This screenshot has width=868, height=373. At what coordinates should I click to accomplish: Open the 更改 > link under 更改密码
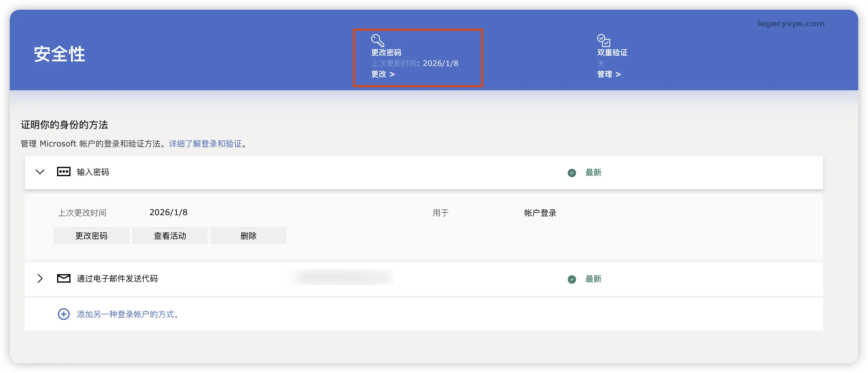tap(382, 74)
